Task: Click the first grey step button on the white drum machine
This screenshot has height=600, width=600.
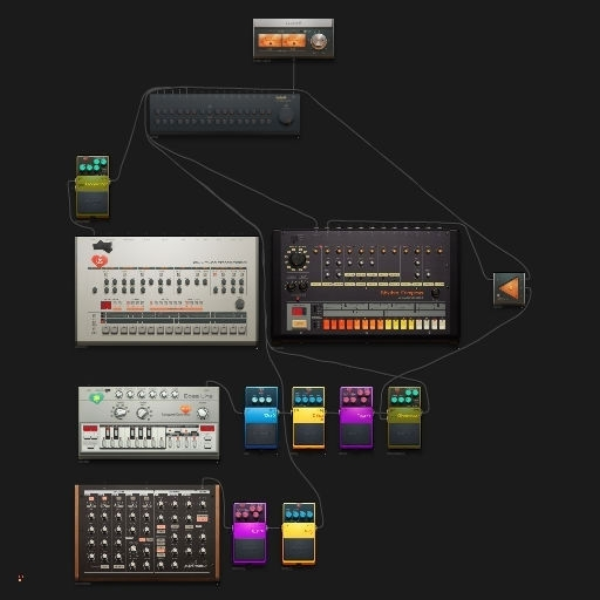Action: coord(106,330)
